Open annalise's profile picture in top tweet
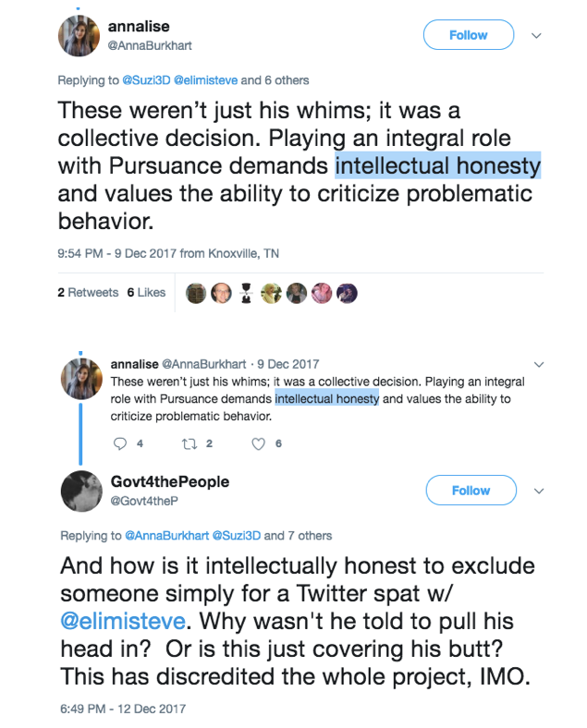This screenshot has height=728, width=587. [x=79, y=36]
